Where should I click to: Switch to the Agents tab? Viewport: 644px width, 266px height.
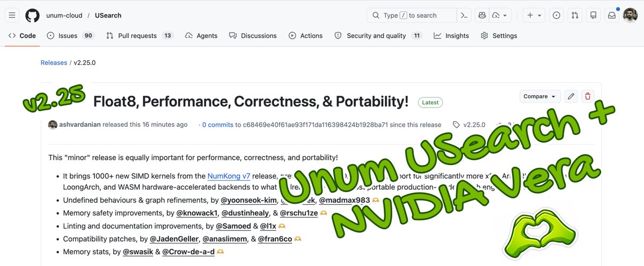click(201, 35)
